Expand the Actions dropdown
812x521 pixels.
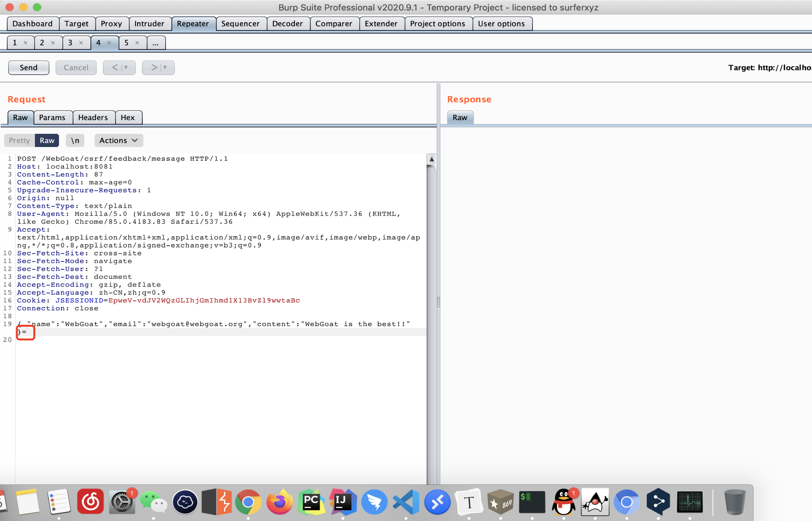pyautogui.click(x=119, y=140)
